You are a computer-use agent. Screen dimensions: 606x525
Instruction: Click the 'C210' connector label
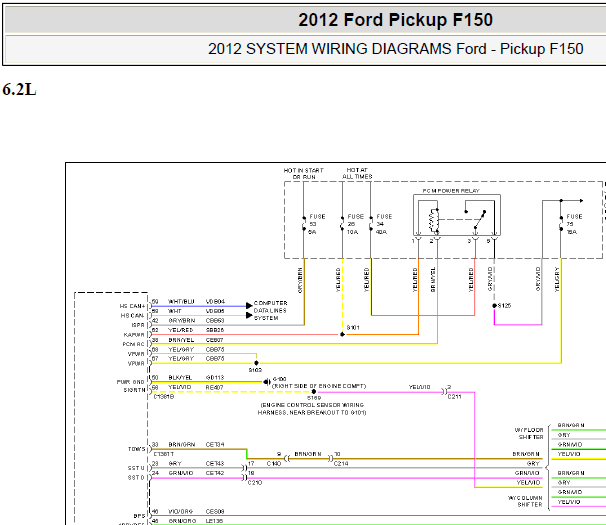255,483
